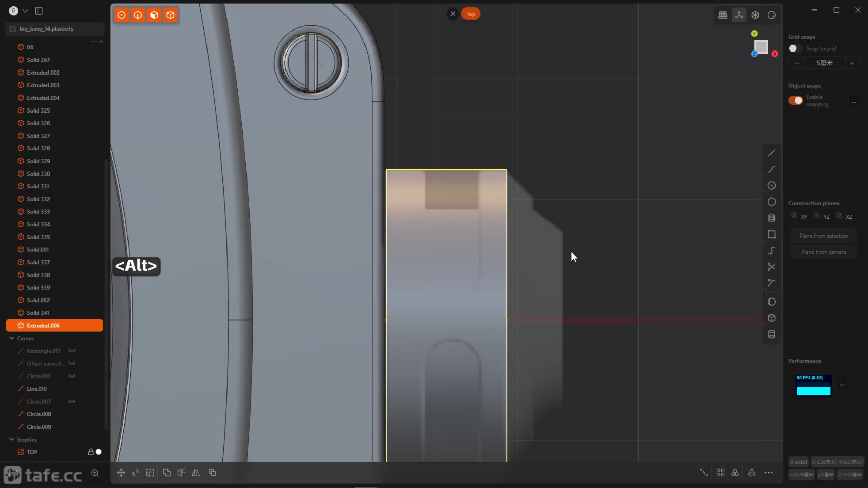868x488 pixels.
Task: Increase grid size with plus stepper
Action: [852, 63]
